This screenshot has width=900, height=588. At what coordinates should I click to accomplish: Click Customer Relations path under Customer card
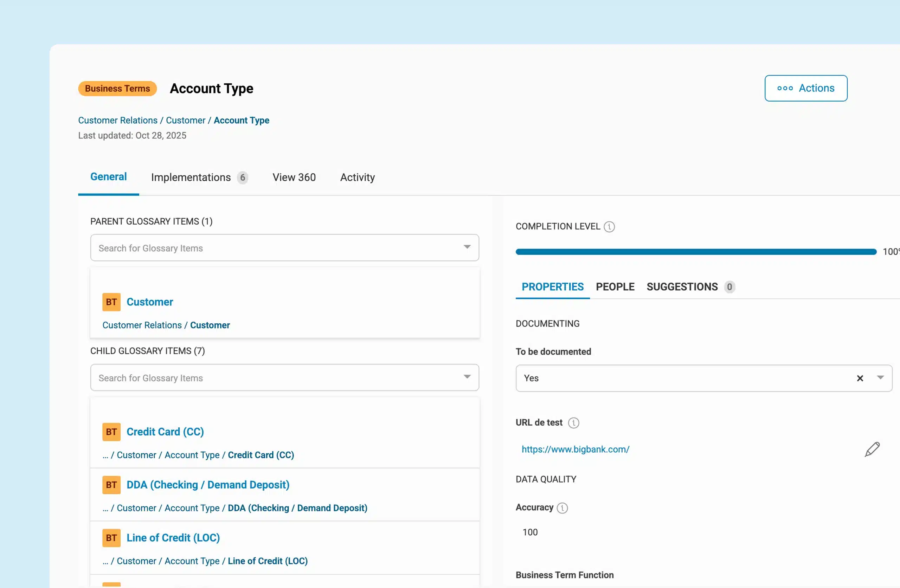point(142,325)
